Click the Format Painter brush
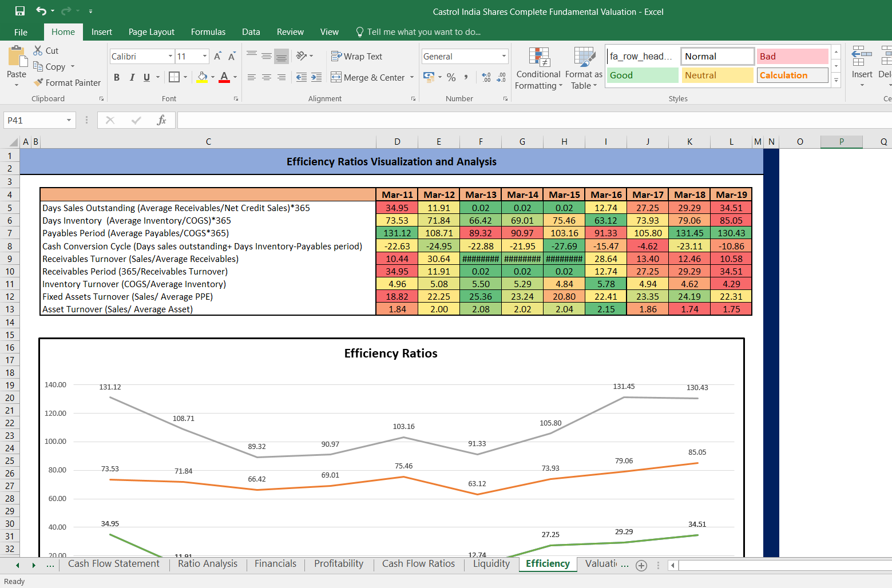The height and width of the screenshot is (588, 892). (38, 82)
